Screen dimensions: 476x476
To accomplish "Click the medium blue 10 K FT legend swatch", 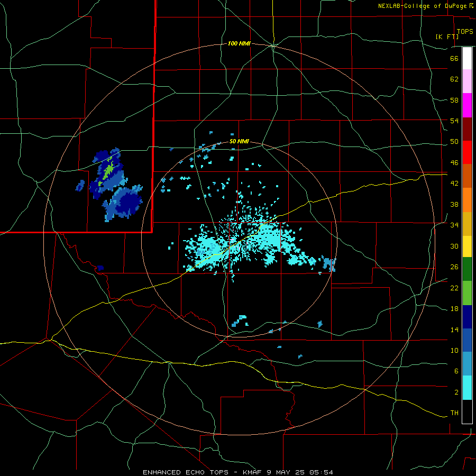I will pos(467,340).
